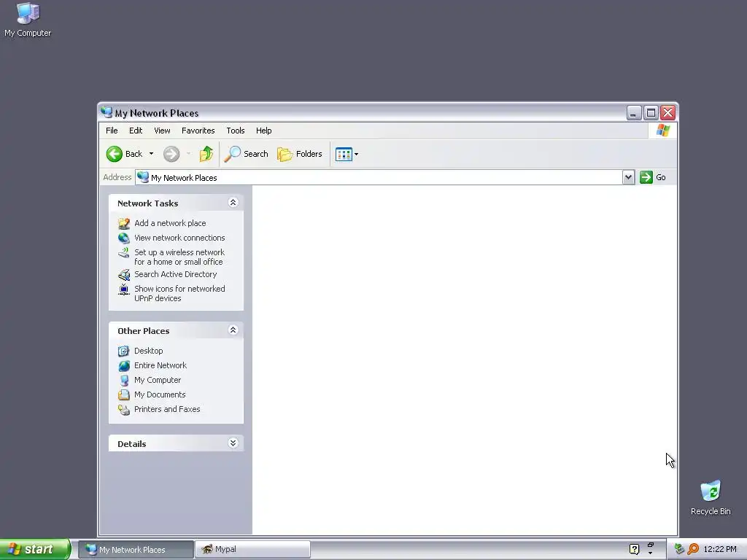Open the Edit menu
Image resolution: width=747 pixels, height=560 pixels.
[136, 131]
